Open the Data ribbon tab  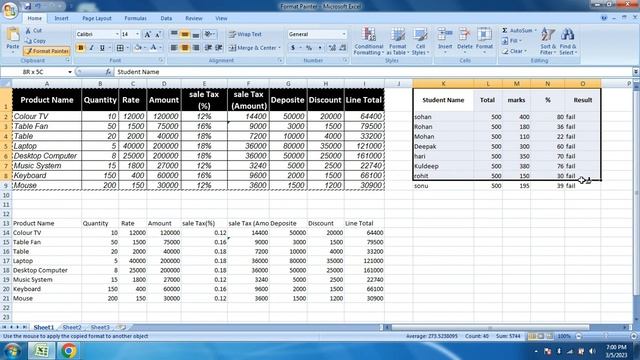pos(166,18)
